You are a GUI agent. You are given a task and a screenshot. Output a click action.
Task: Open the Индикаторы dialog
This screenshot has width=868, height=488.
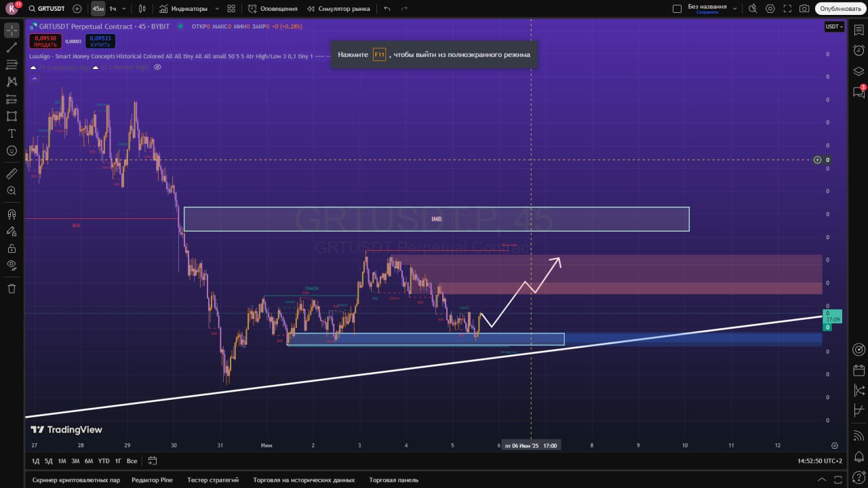coord(183,9)
